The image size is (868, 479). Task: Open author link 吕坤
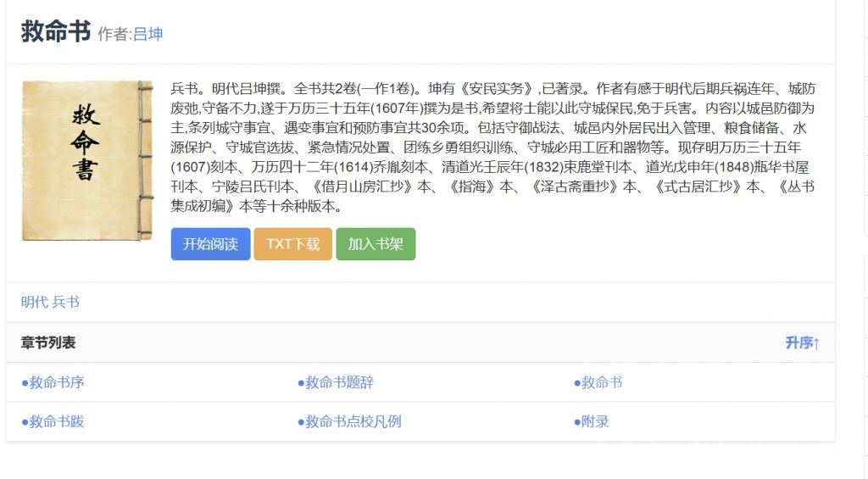coord(147,34)
